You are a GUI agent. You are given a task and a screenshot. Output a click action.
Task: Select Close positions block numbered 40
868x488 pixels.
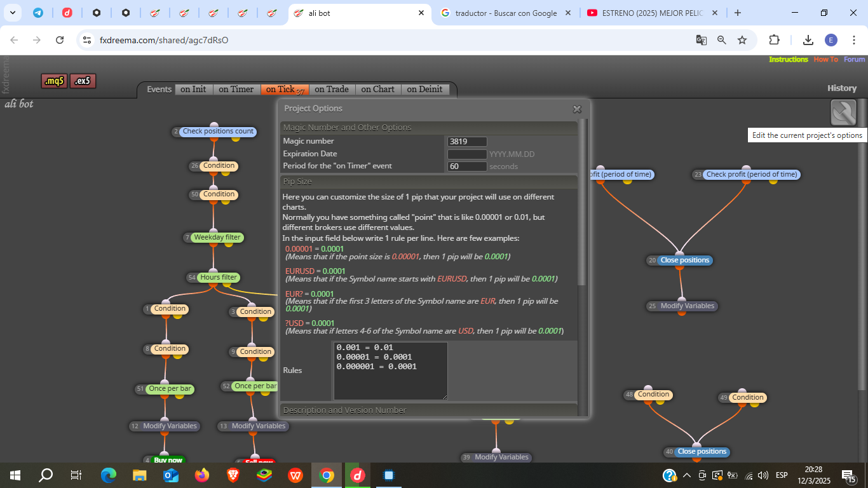click(702, 452)
